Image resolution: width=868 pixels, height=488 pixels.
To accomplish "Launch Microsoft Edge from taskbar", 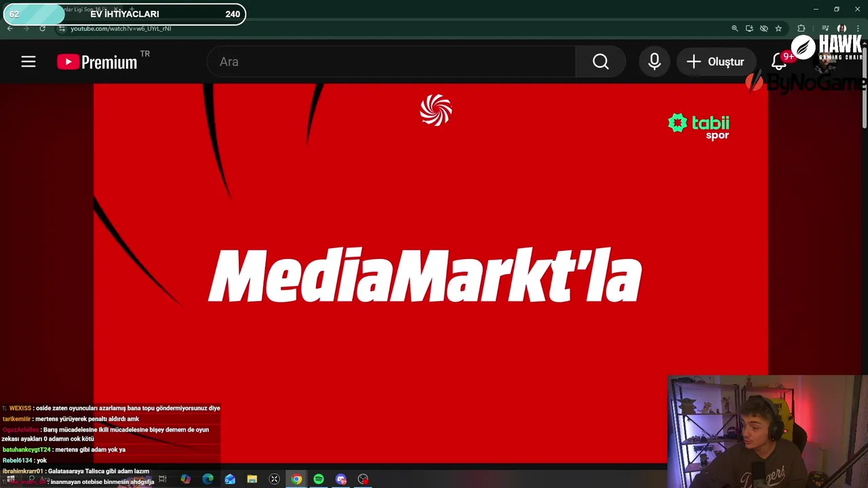I will coord(208,479).
